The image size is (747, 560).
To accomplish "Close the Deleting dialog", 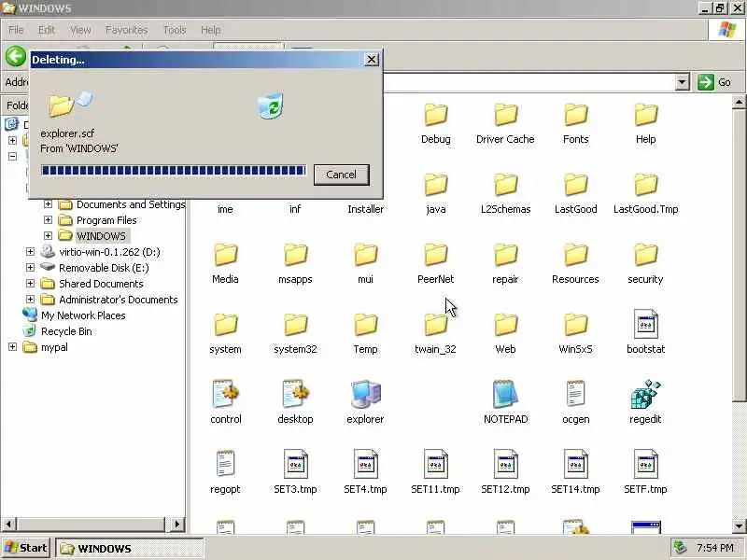I will click(371, 59).
